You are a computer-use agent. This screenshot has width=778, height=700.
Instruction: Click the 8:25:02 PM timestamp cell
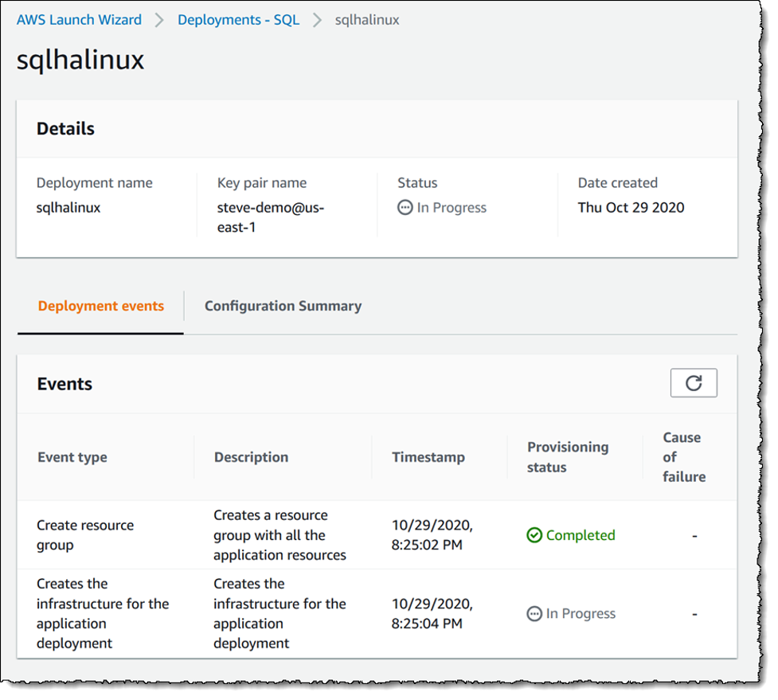(432, 535)
